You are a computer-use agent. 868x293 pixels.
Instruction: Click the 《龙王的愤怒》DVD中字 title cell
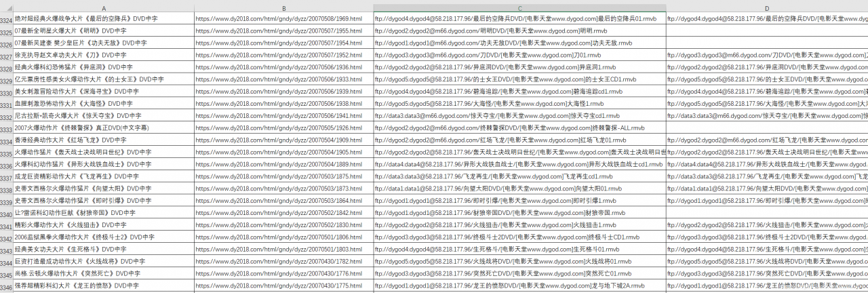[103, 286]
